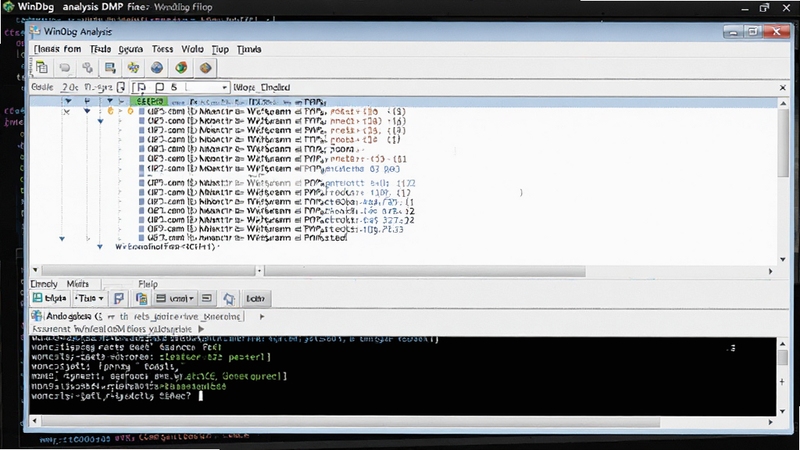Viewport: 800px width, 450px height.
Task: Click the "Gudle" label in the filter bar
Action: point(42,87)
